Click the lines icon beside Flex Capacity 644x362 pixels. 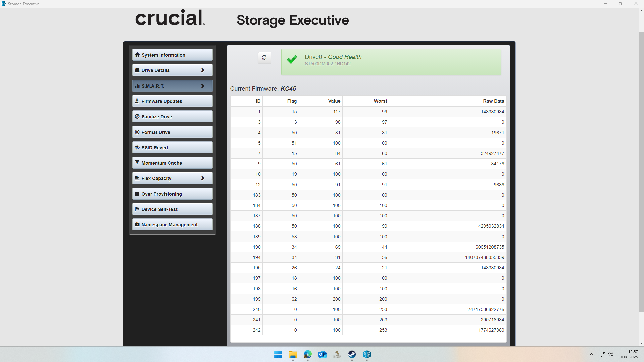pyautogui.click(x=137, y=178)
